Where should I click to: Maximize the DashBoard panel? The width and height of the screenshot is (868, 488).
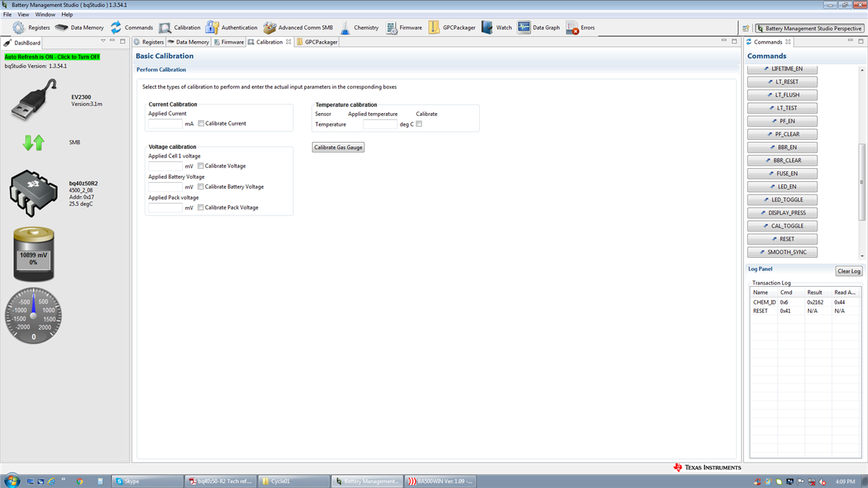click(122, 42)
